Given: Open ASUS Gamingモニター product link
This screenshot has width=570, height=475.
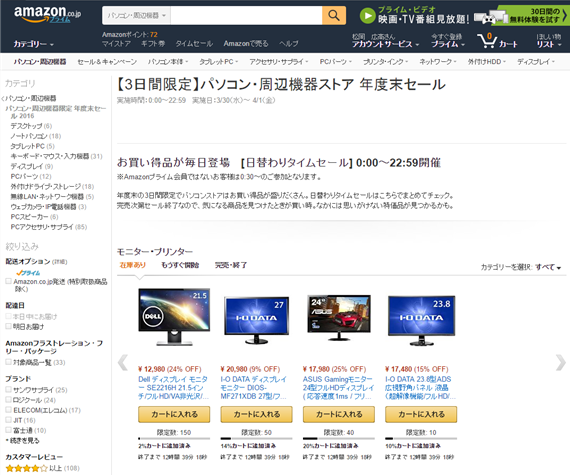Looking at the screenshot, I should 338,388.
